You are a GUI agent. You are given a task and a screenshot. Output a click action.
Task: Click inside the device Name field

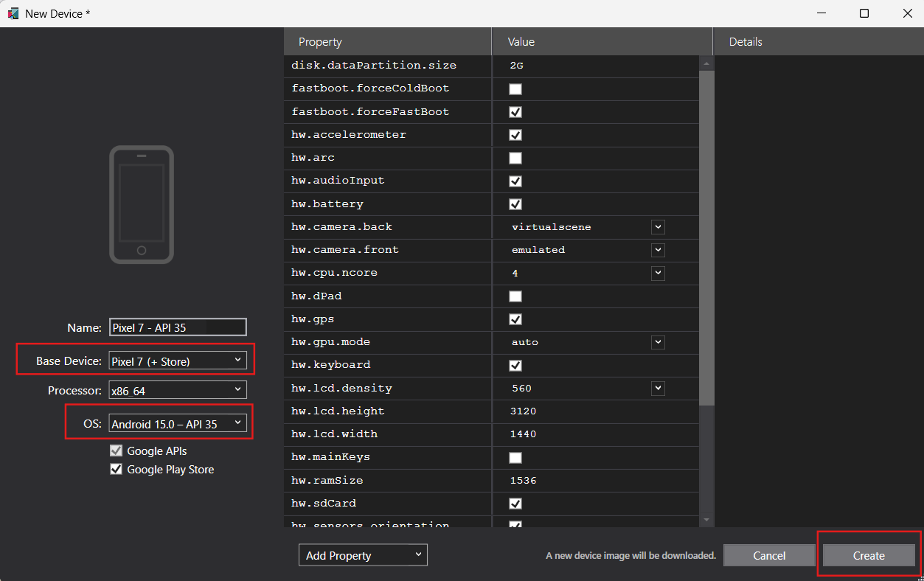click(177, 327)
